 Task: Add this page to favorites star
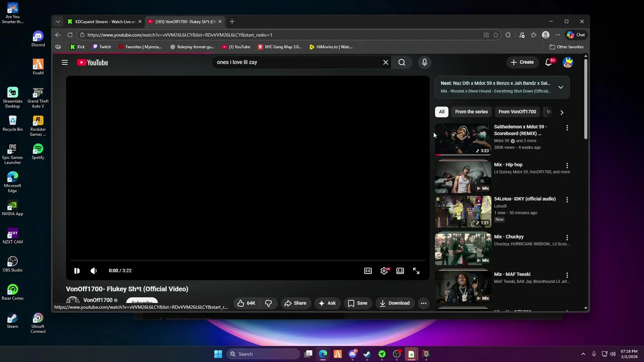pyautogui.click(x=496, y=35)
